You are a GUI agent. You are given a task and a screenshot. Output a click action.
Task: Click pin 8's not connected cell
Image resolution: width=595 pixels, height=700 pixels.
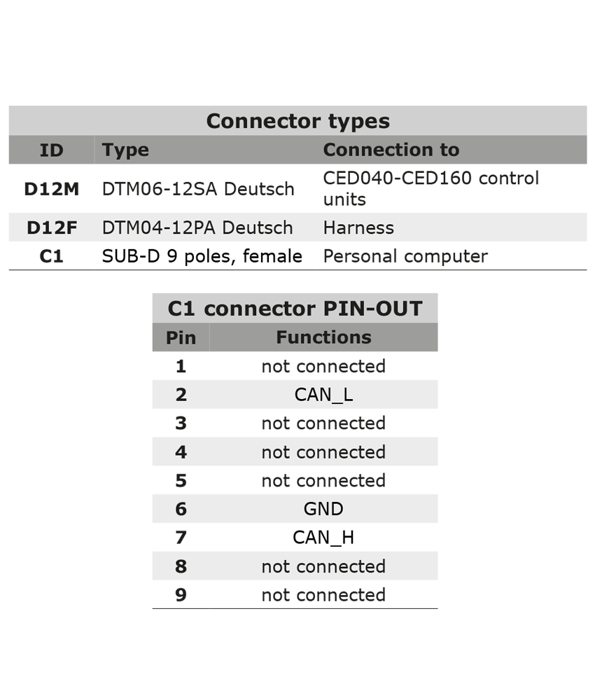(323, 566)
